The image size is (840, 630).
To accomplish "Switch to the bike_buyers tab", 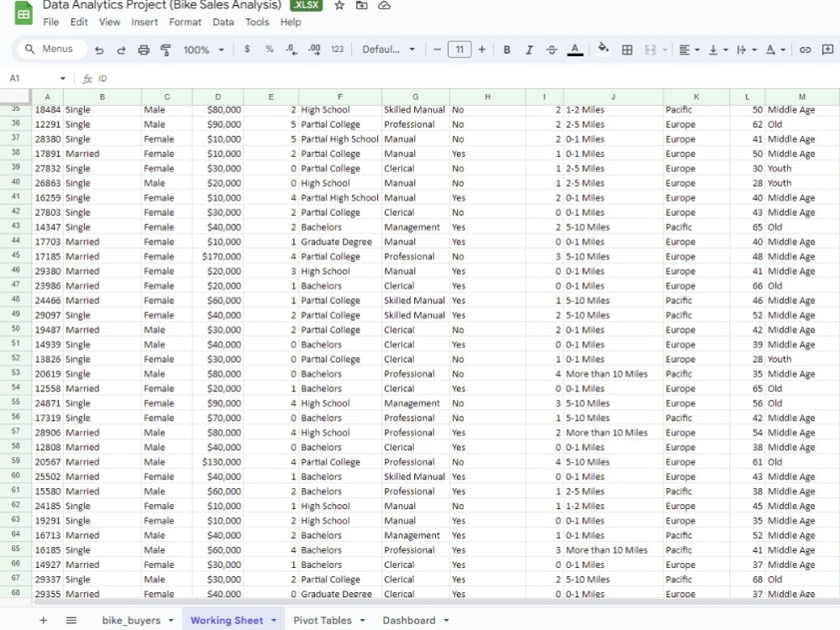I will 131,621.
